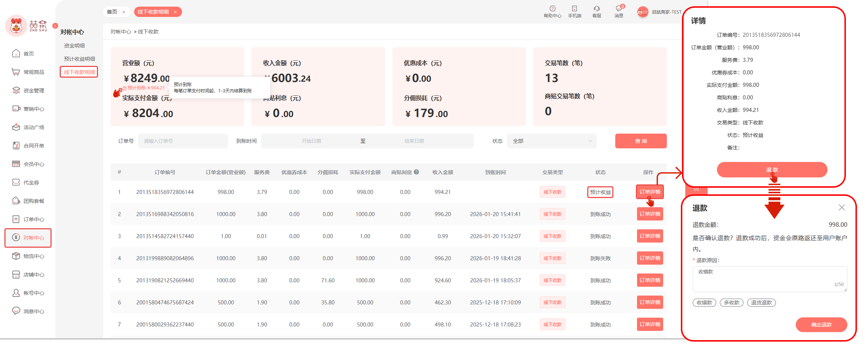Open 会员中心 VIP card icon
Viewport: 868px width, 346px height.
(x=16, y=164)
